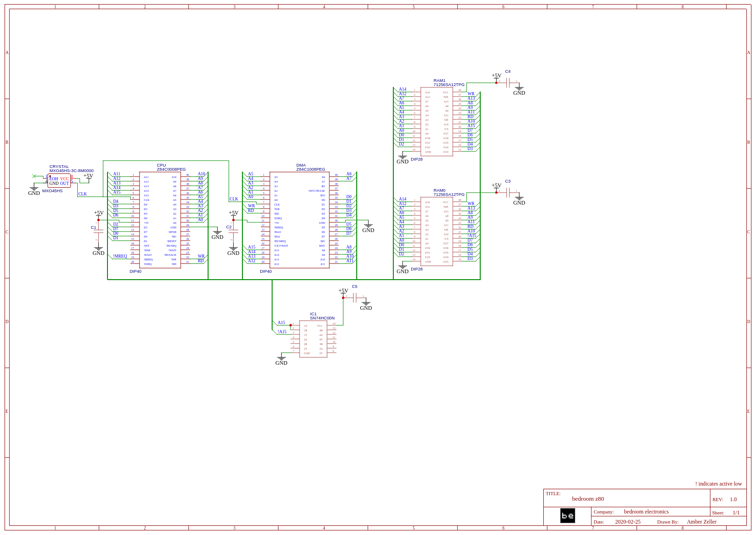Click the crystal oscillator component box
Screen dimensions: 756x535
point(59,181)
